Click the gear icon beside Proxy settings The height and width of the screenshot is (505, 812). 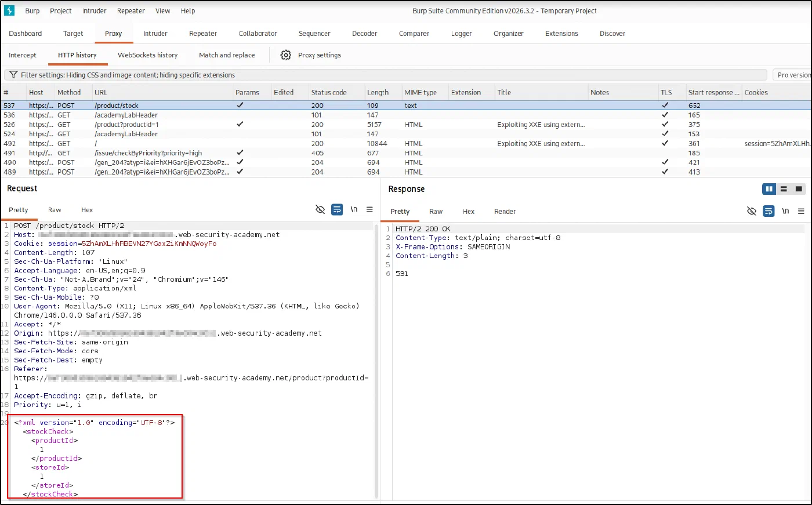click(286, 55)
